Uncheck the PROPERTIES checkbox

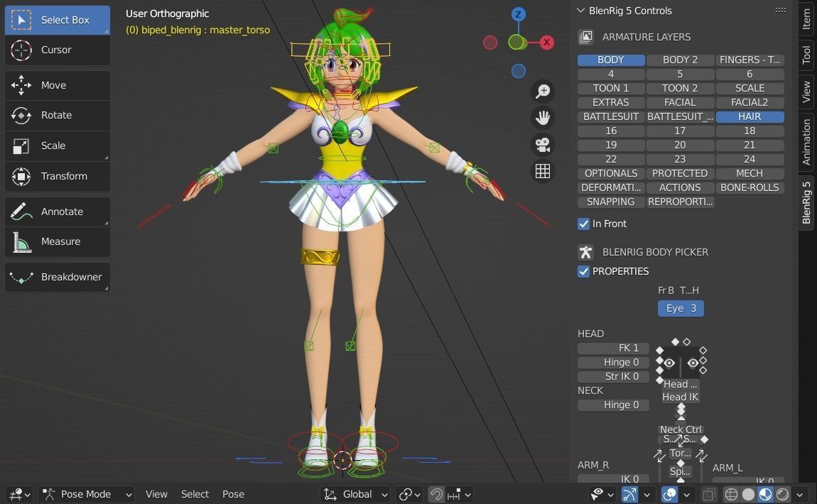[x=583, y=271]
